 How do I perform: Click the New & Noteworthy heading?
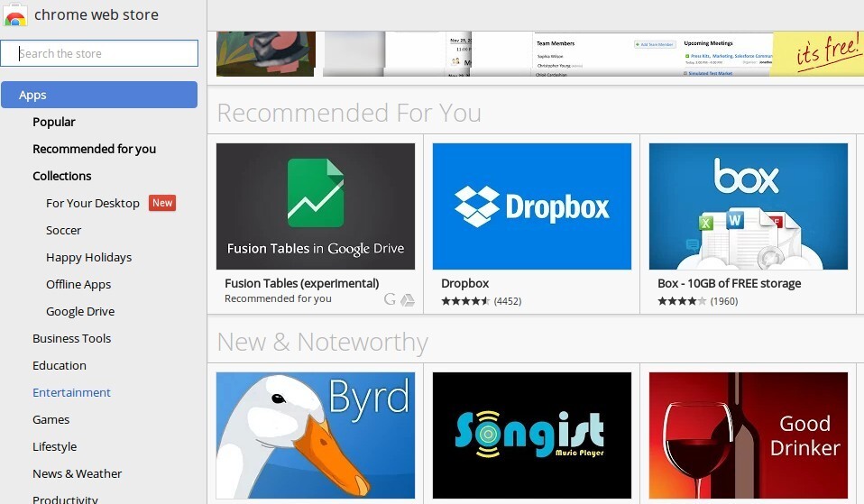tap(322, 342)
